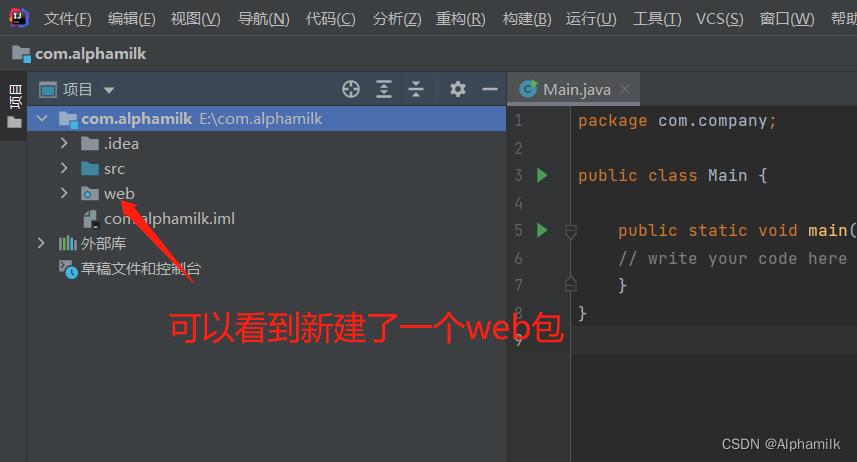Open the 视图(V) menu
The height and width of the screenshot is (462, 857).
point(196,19)
